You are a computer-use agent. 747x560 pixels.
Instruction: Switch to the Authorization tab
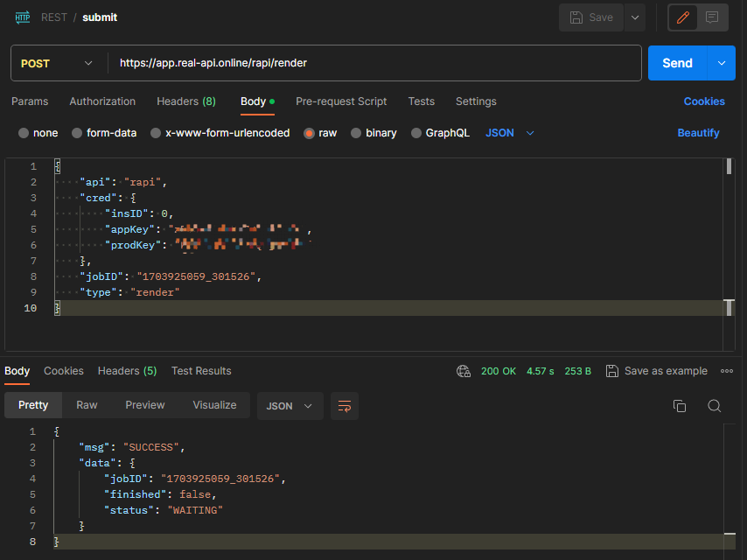(102, 101)
